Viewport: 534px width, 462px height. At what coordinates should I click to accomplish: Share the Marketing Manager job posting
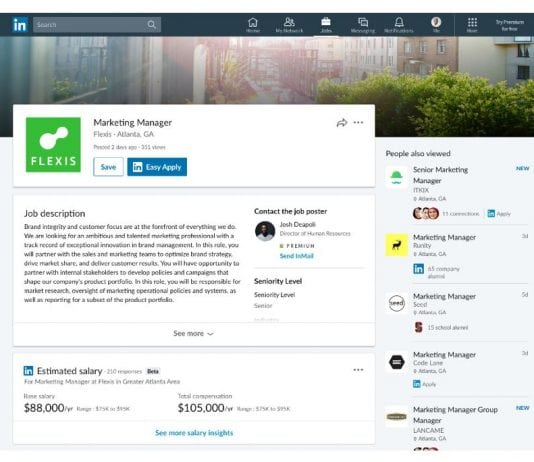(342, 123)
